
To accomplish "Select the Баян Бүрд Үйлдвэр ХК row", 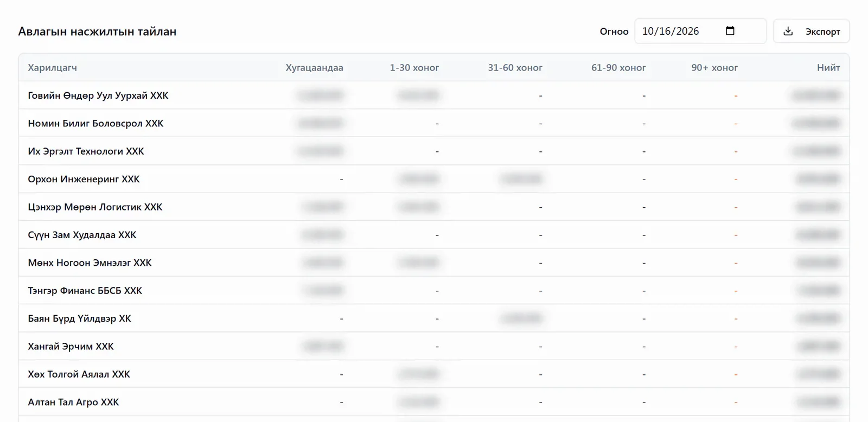I will click(x=434, y=318).
